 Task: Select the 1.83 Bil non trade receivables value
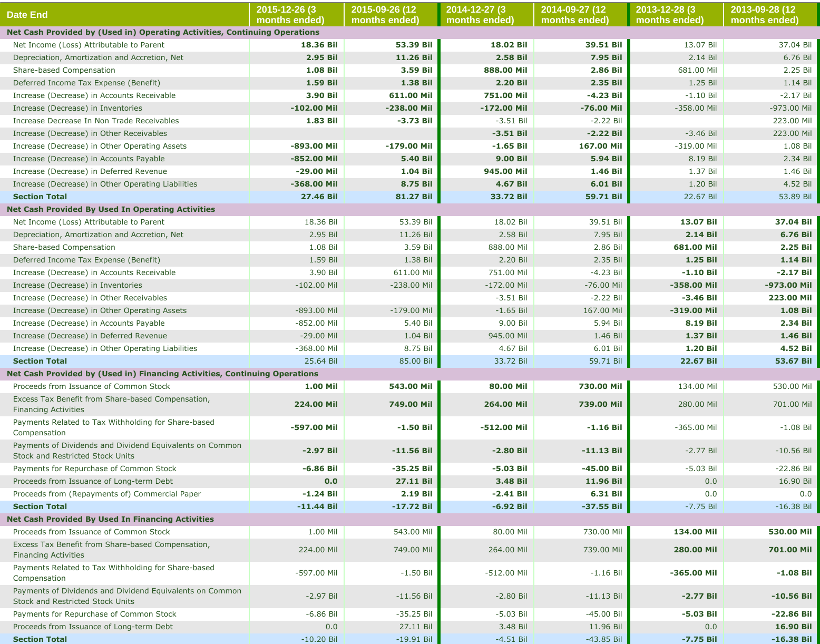321,121
